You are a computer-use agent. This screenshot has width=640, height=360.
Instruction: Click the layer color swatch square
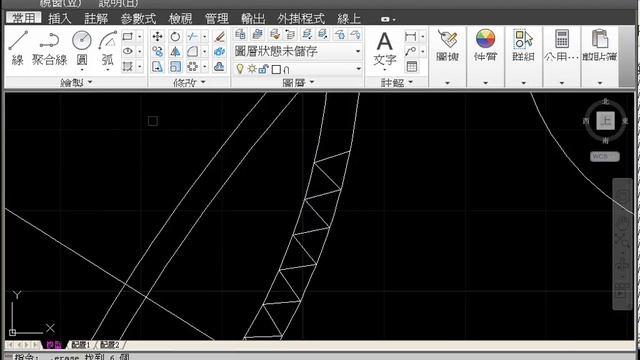click(x=276, y=69)
